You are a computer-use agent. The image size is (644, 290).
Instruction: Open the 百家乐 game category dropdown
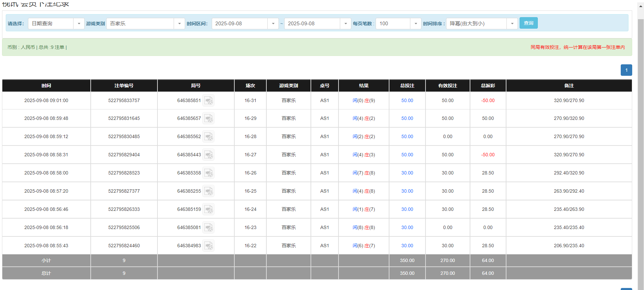coord(179,24)
